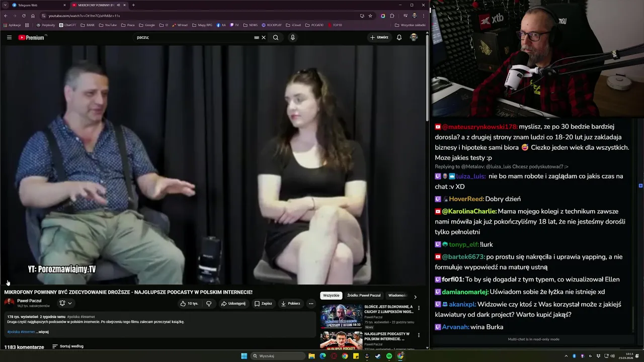Image resolution: width=644 pixels, height=362 pixels.
Task: Open the YouTube account avatar menu
Action: coord(414,37)
